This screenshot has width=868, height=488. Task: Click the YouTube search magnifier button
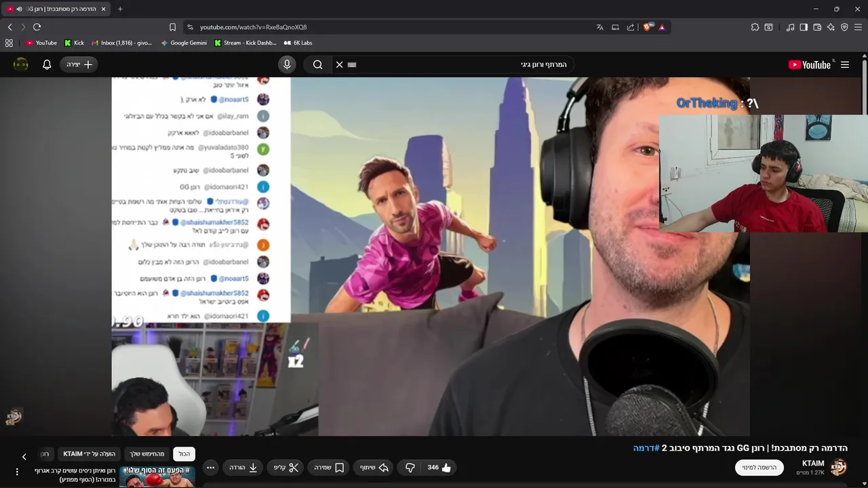[317, 64]
